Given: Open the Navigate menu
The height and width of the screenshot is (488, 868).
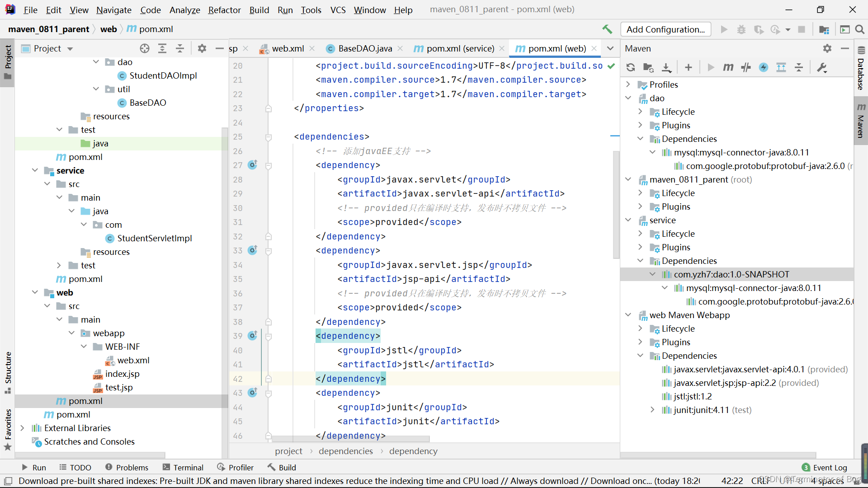Looking at the screenshot, I should pyautogui.click(x=113, y=9).
